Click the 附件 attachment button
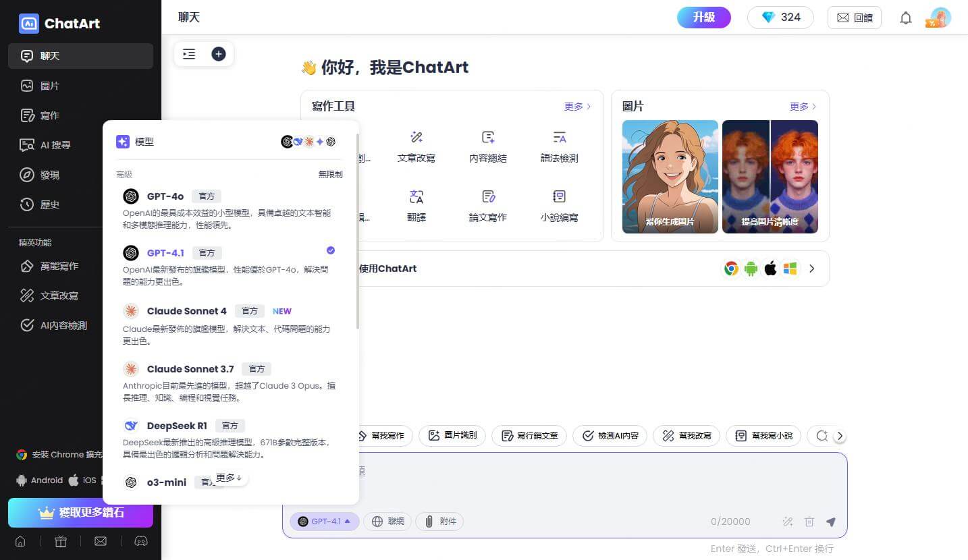968x560 pixels. (439, 522)
